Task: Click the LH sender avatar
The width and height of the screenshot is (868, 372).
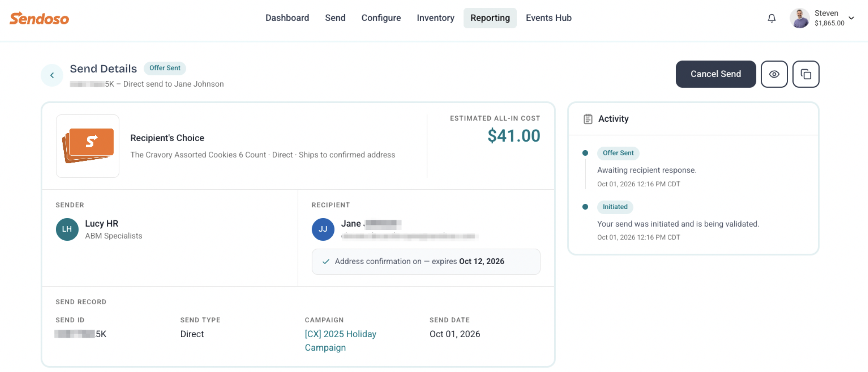Action: pos(67,229)
